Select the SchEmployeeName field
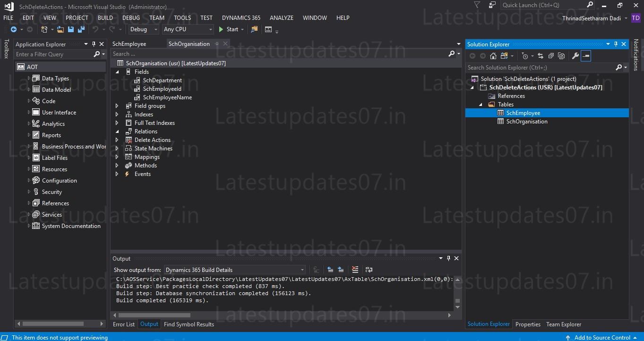Viewport: 644px width, 341px height. point(167,97)
